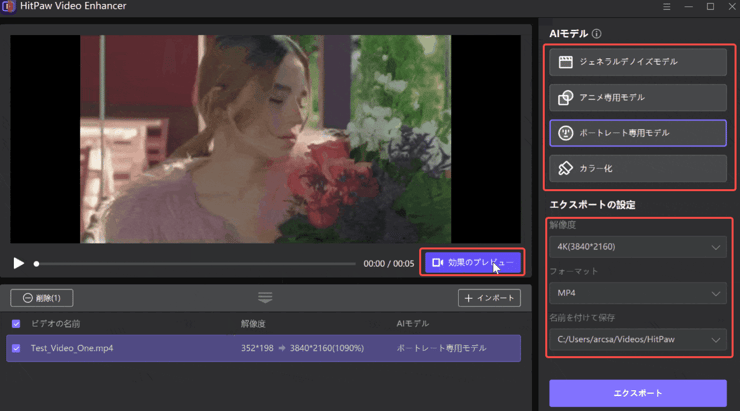
Task: Click the import button
Action: click(489, 298)
